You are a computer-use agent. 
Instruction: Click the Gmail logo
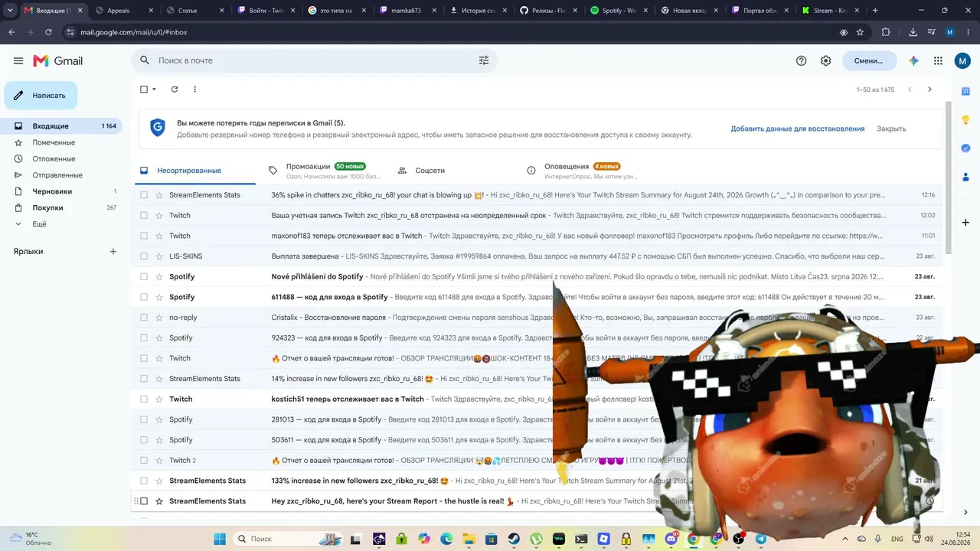coord(57,60)
